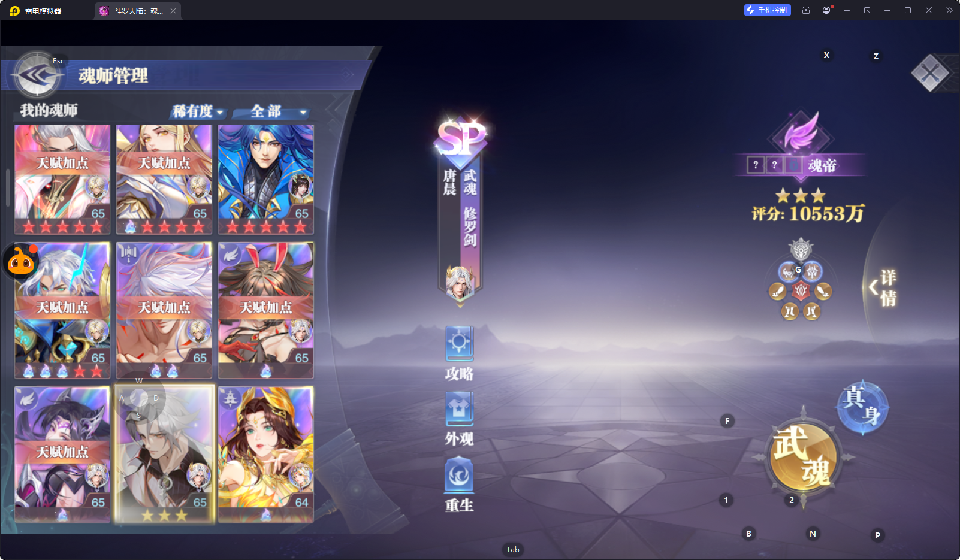960x560 pixels.
Task: Open the account avatar icon in title bar
Action: pos(827,10)
